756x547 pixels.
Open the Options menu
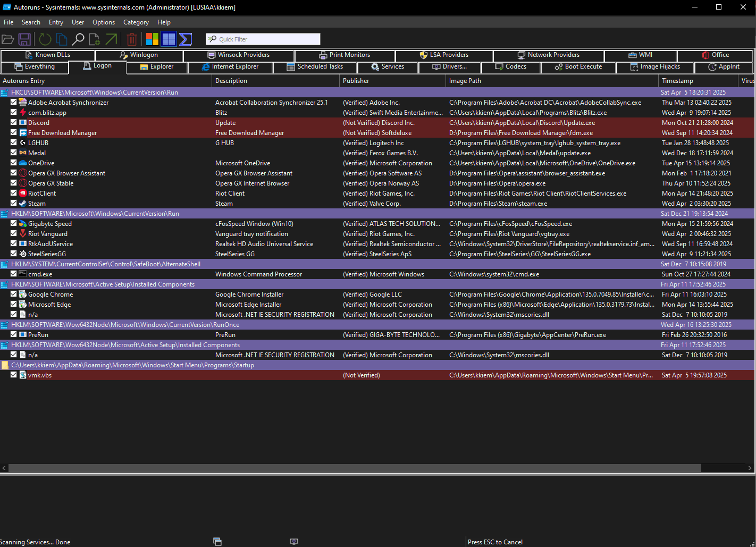pyautogui.click(x=104, y=22)
